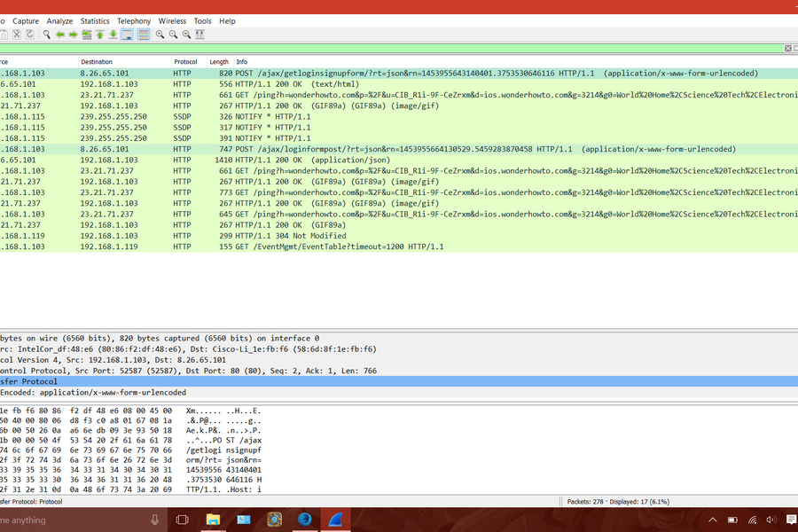This screenshot has height=532, width=798.
Task: Open the Help menu
Action: 227,21
